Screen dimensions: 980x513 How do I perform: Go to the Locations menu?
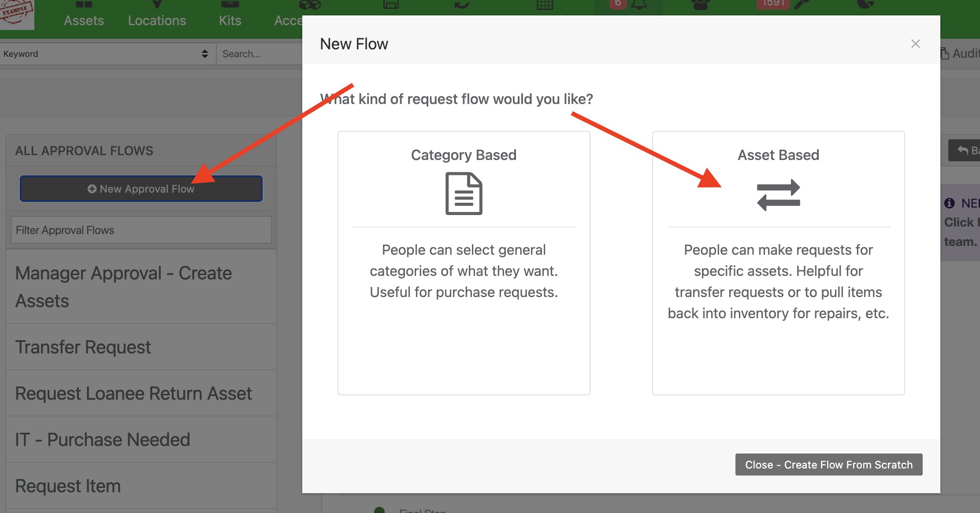click(x=157, y=15)
